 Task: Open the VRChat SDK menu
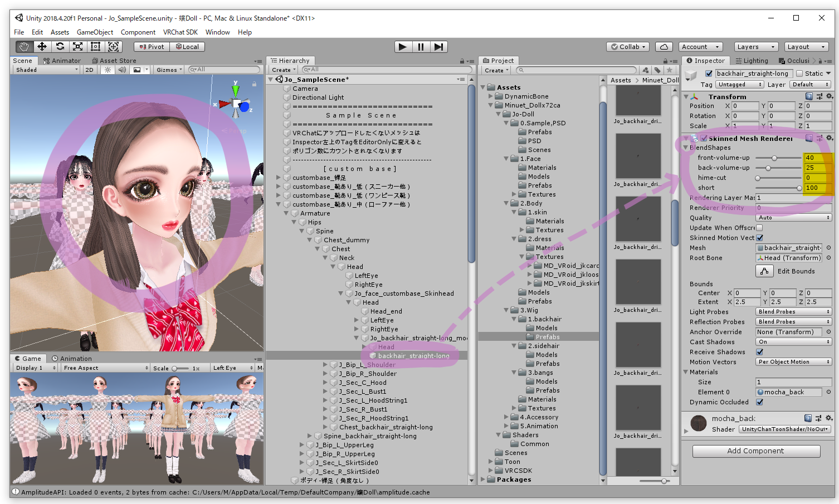[x=181, y=32]
